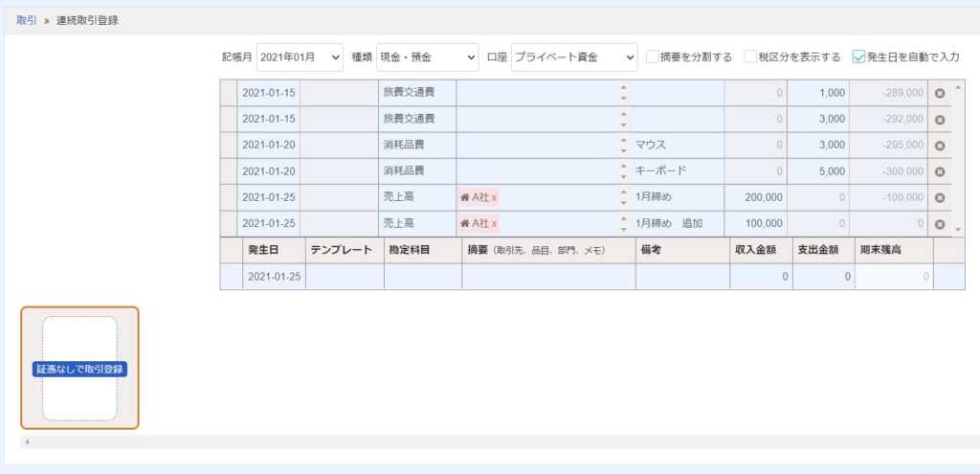Screen dimensions: 980x474
Task: Open the 口座 プライベート資金 dropdown
Action: pos(574,56)
